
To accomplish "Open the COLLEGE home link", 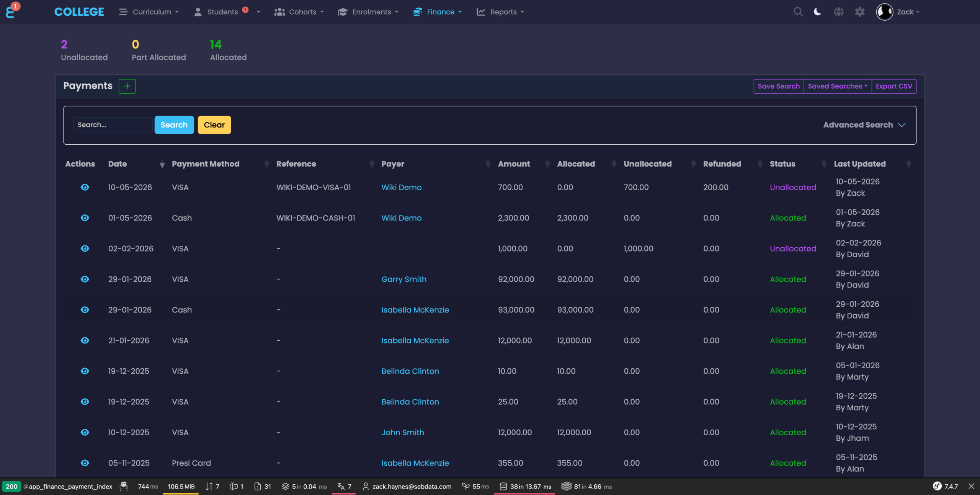I will click(79, 12).
